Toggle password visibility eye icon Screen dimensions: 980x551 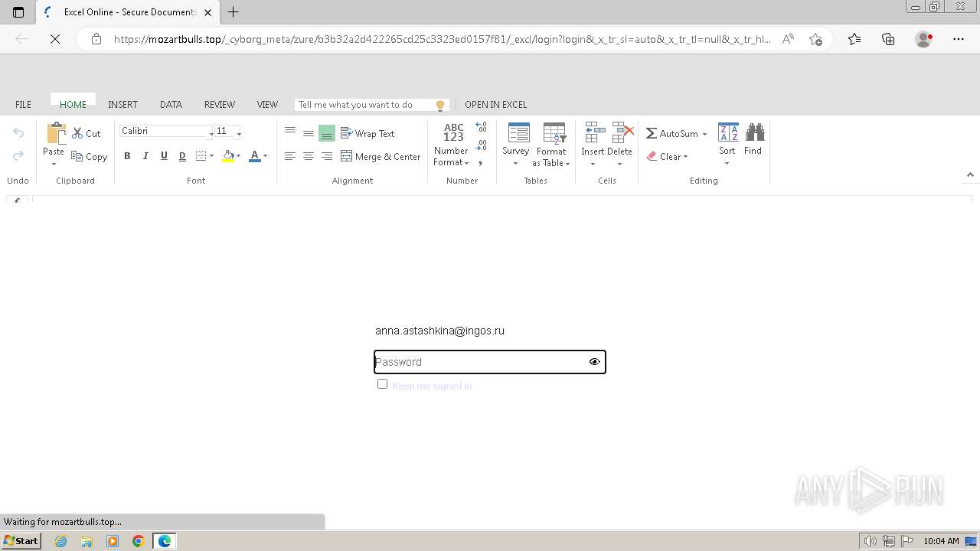pos(595,362)
